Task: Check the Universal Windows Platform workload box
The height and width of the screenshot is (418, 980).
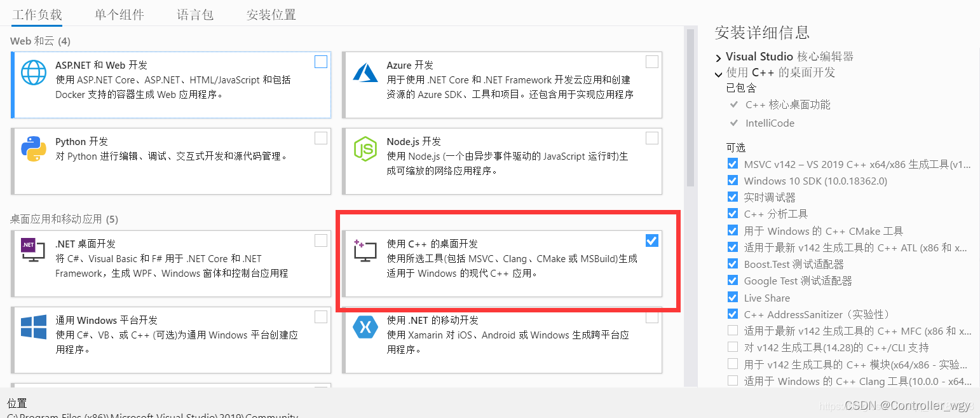Action: click(x=321, y=317)
